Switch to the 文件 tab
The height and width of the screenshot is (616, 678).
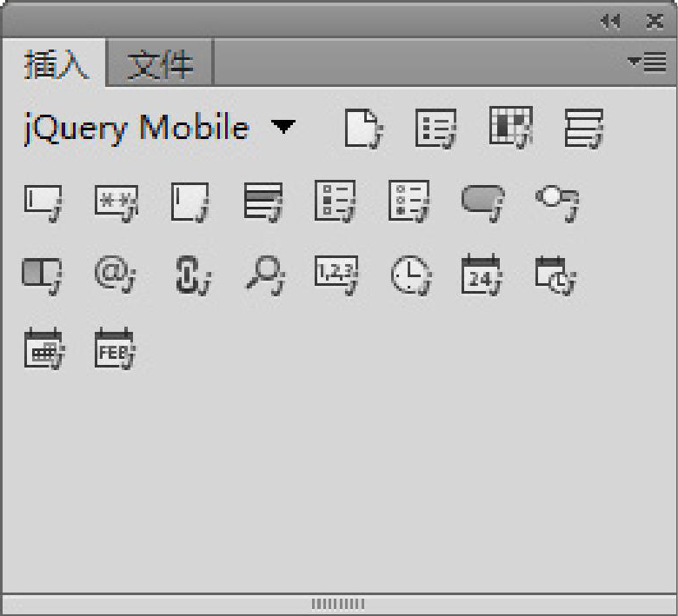(160, 64)
